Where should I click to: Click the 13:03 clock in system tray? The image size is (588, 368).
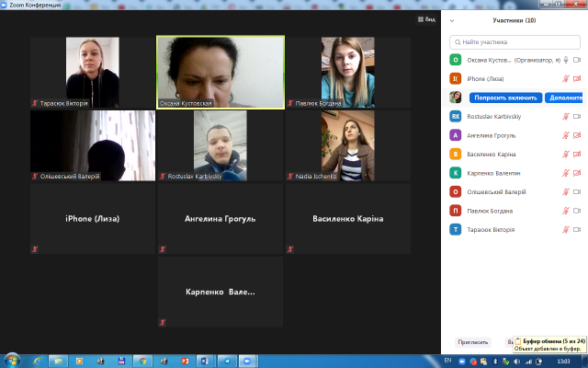click(x=563, y=362)
